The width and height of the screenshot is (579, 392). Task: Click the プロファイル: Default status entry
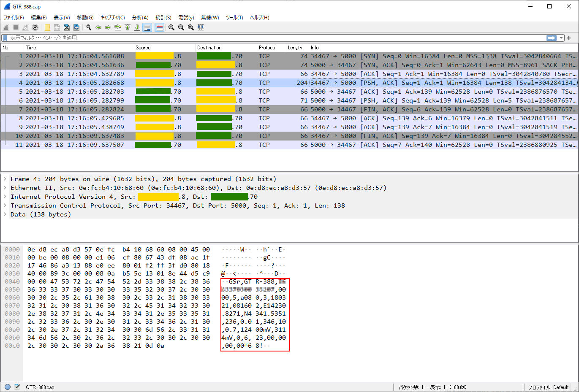[x=548, y=387]
